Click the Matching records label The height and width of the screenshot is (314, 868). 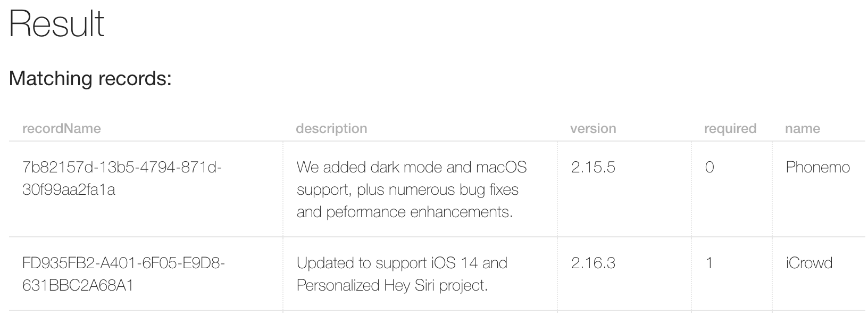click(x=90, y=78)
